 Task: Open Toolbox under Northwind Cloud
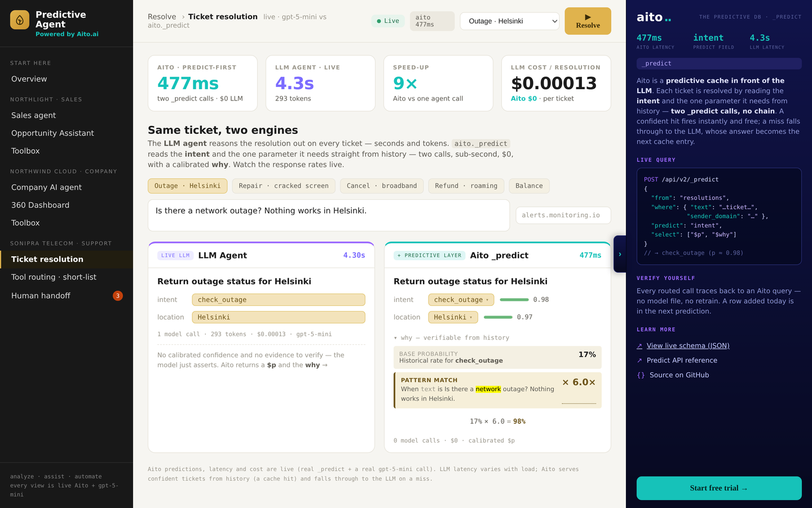(67, 223)
